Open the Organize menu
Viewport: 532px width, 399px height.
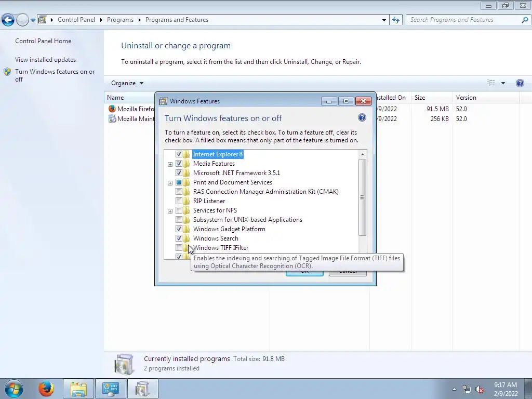pyautogui.click(x=127, y=83)
